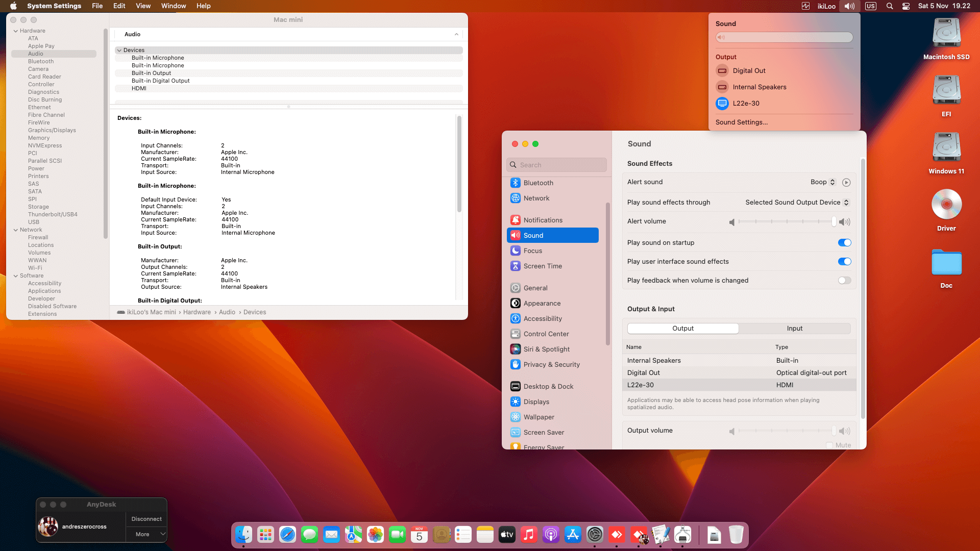980x551 pixels.
Task: Collapse the Devices disclosure triangle
Action: tap(119, 50)
